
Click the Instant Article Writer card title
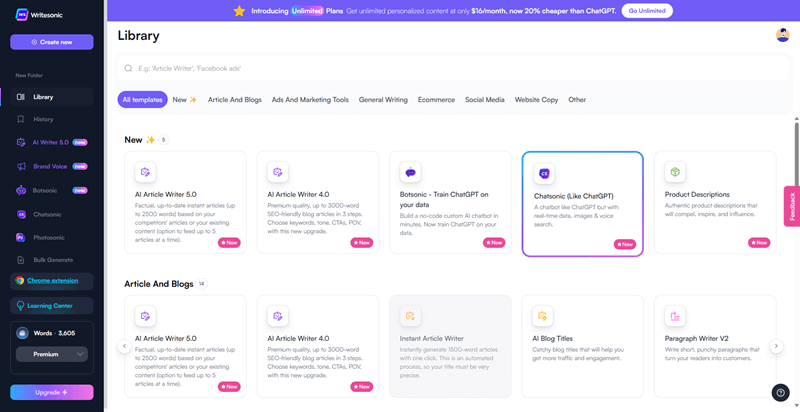click(x=432, y=338)
